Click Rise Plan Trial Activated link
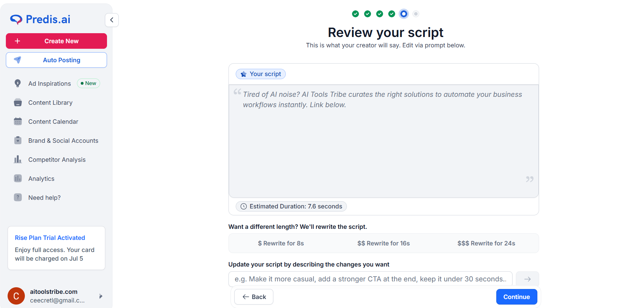The height and width of the screenshot is (308, 644). 50,238
